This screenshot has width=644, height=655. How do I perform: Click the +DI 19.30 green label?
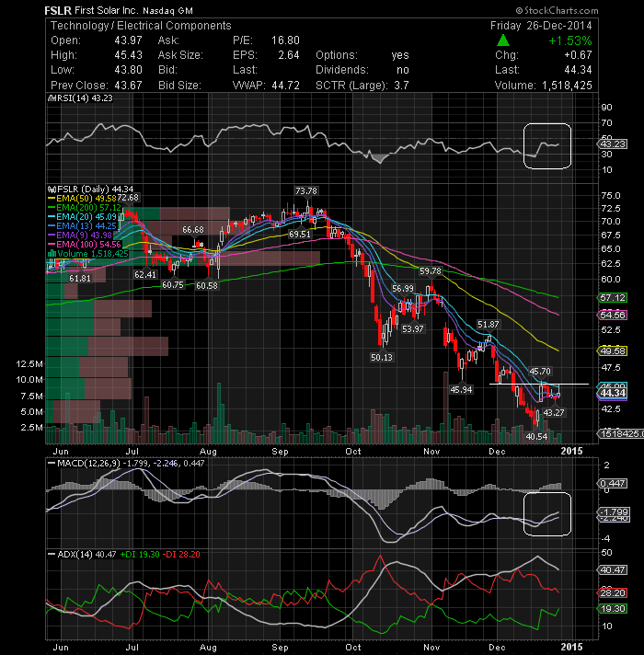click(x=140, y=555)
